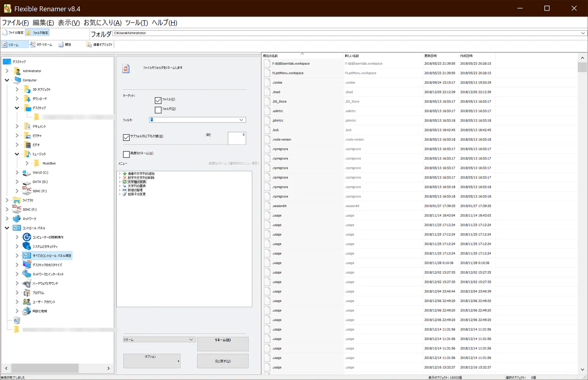Open the ファイル(F) menu
Image resolution: width=588 pixels, height=380 pixels.
pos(15,23)
